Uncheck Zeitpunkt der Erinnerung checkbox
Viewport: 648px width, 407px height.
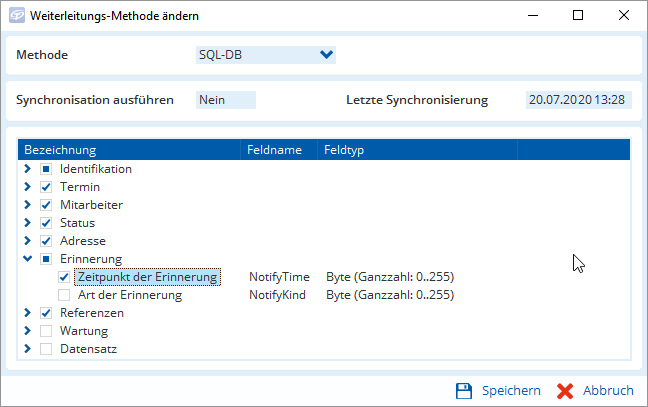64,277
